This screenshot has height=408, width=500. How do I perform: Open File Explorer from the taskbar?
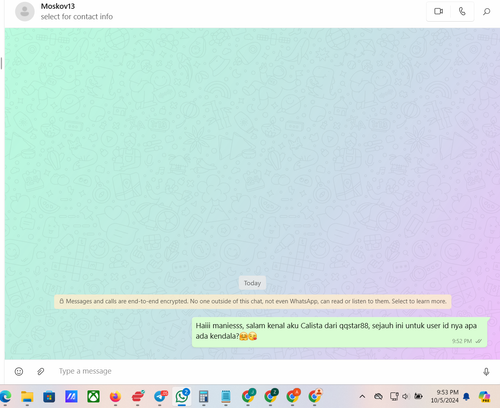(x=27, y=397)
